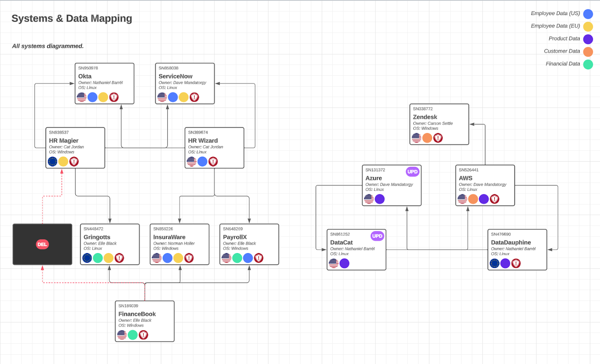Select the Employee Data (EU) yellow legend swatch
The height and width of the screenshot is (364, 600).
click(588, 27)
